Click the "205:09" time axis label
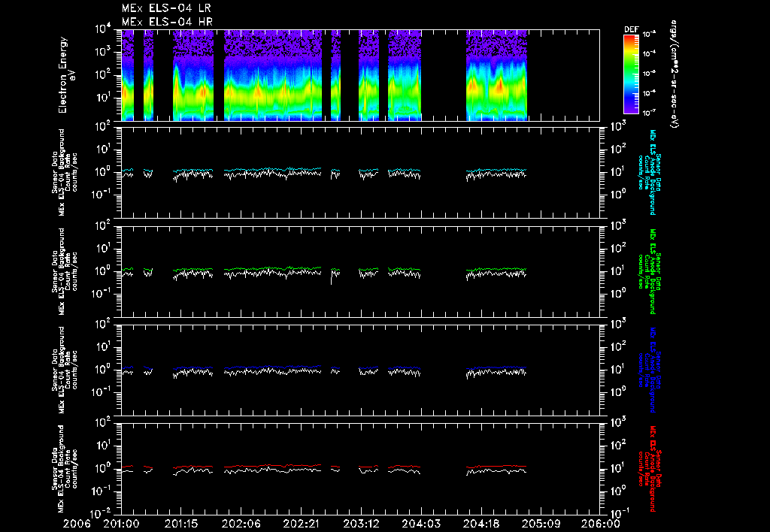Image resolution: width=770 pixels, height=532 pixels. [x=541, y=524]
